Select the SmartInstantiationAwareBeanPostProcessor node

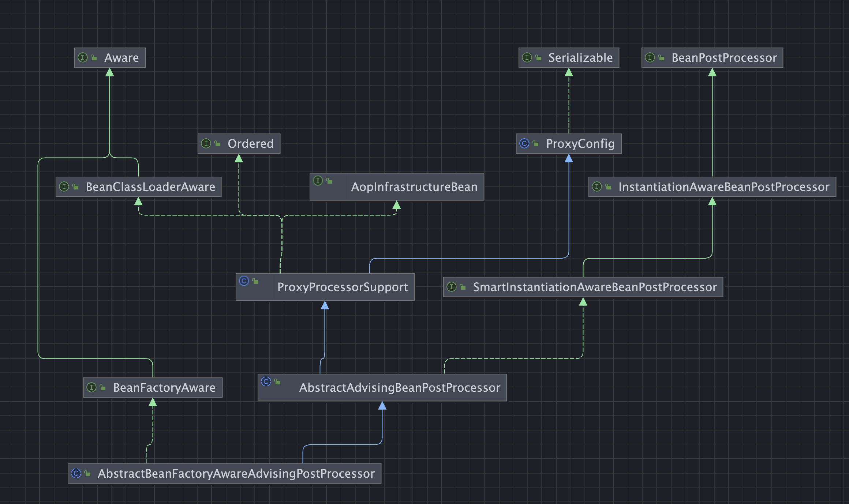tap(594, 287)
